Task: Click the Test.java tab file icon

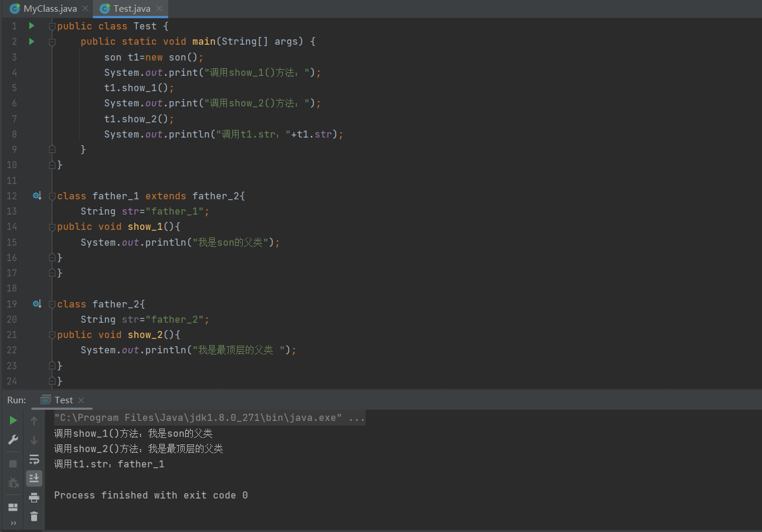Action: [x=105, y=9]
